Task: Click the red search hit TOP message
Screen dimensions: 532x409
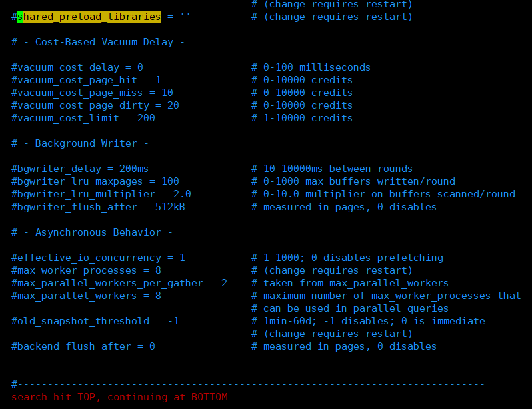Action: click(119, 397)
